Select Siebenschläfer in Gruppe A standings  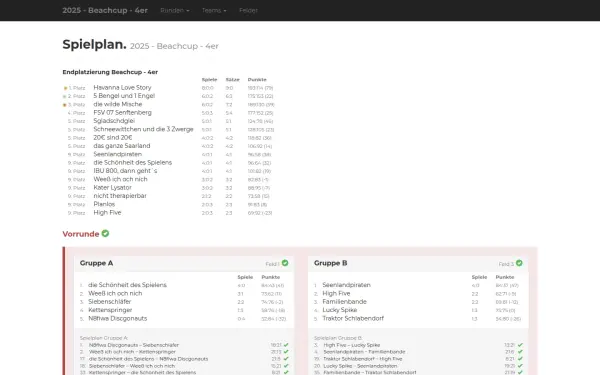pyautogui.click(x=109, y=302)
